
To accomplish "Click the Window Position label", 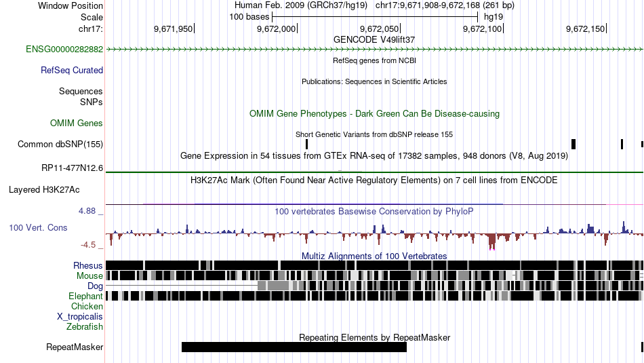I will [x=71, y=5].
